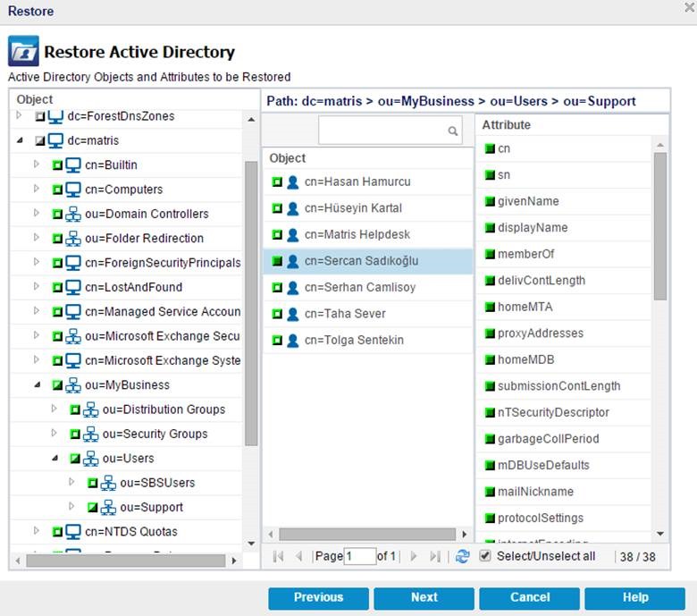Select ou=Microsoft Exchange Secu tree item
Image resolution: width=697 pixels, height=616 pixels.
click(163, 336)
